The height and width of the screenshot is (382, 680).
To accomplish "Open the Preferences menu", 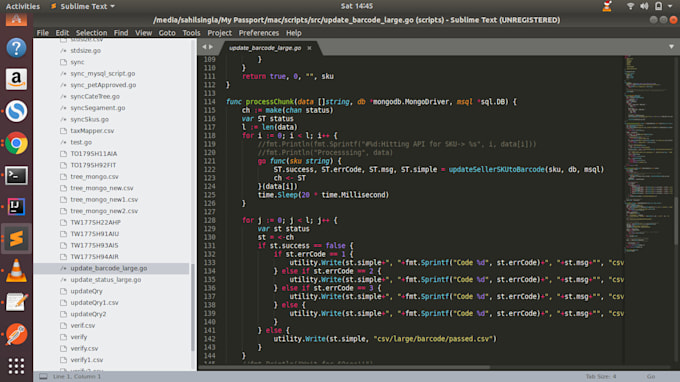I will coord(258,33).
